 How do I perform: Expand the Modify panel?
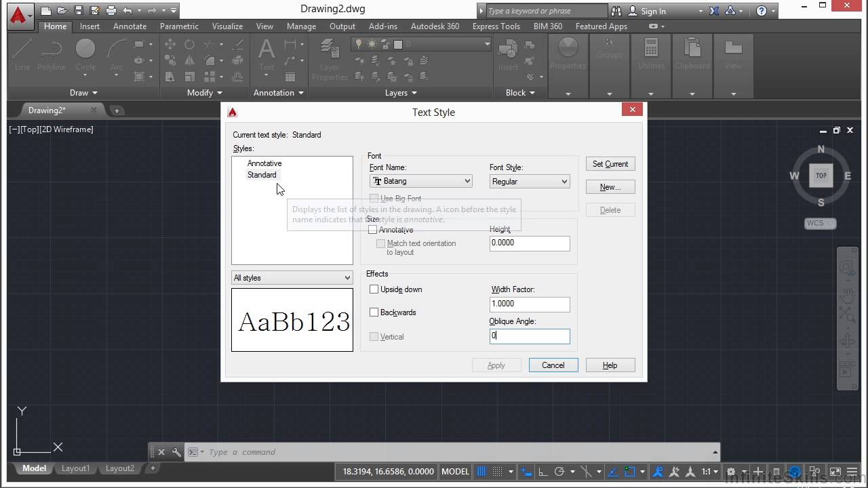(204, 93)
